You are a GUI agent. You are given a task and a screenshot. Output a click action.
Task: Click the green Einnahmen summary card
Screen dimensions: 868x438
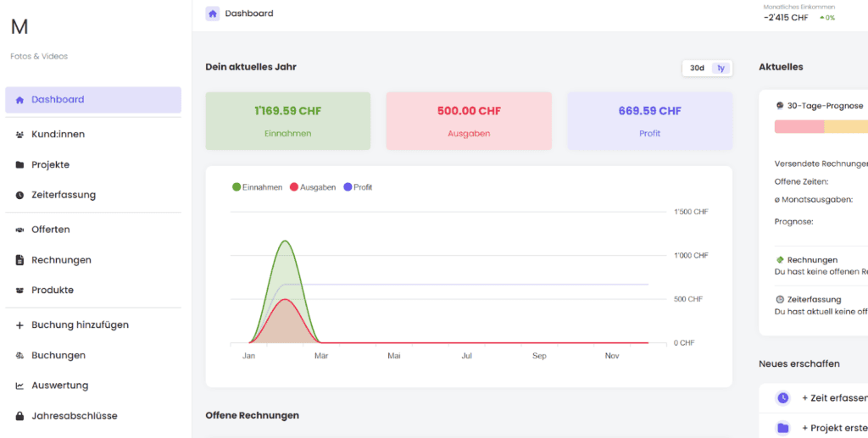point(288,121)
